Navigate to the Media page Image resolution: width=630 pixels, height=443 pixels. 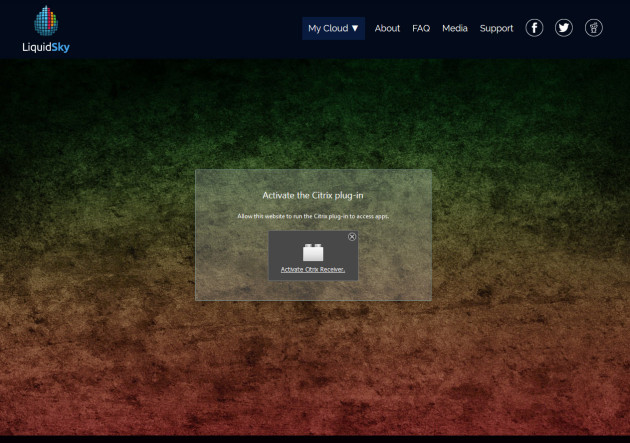coord(455,29)
